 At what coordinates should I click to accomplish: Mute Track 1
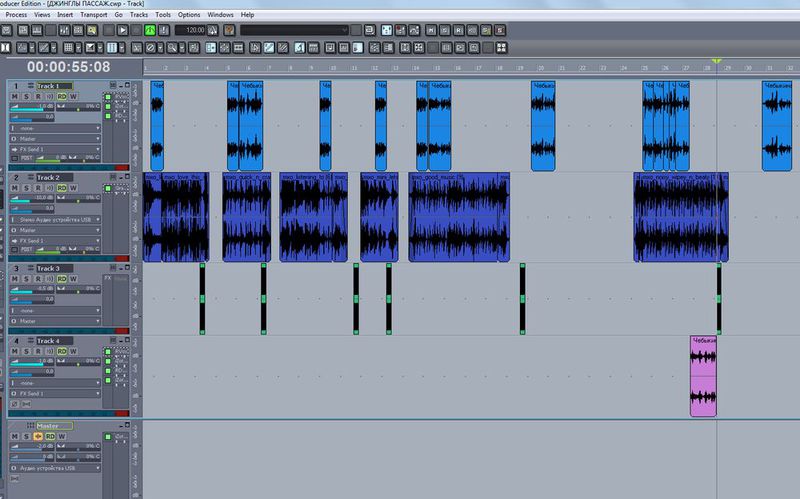tap(15, 96)
